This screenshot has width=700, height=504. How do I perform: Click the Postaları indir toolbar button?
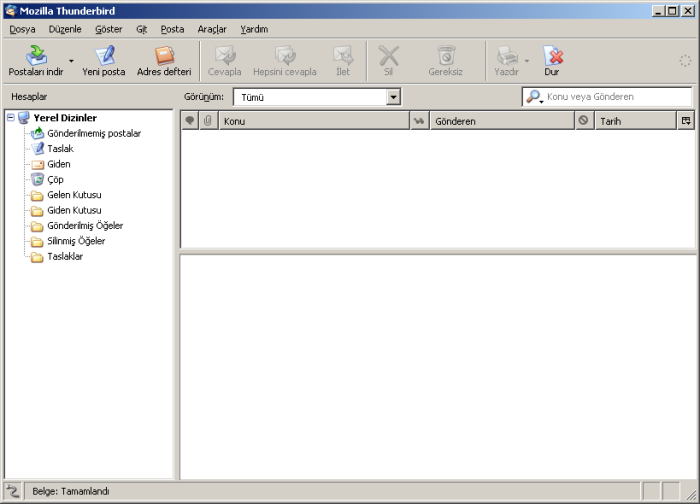tap(36, 61)
